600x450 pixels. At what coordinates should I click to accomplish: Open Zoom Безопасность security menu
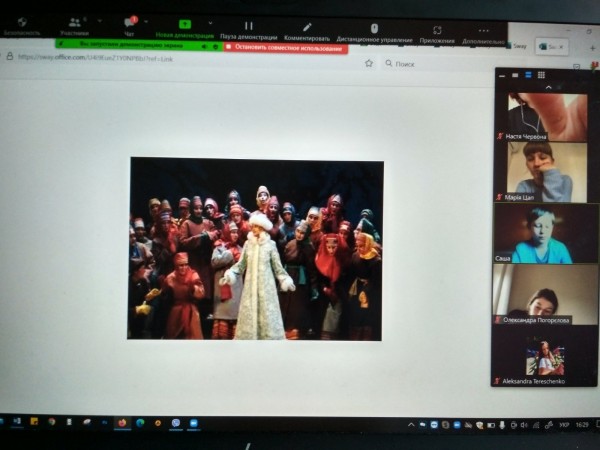pos(22,26)
